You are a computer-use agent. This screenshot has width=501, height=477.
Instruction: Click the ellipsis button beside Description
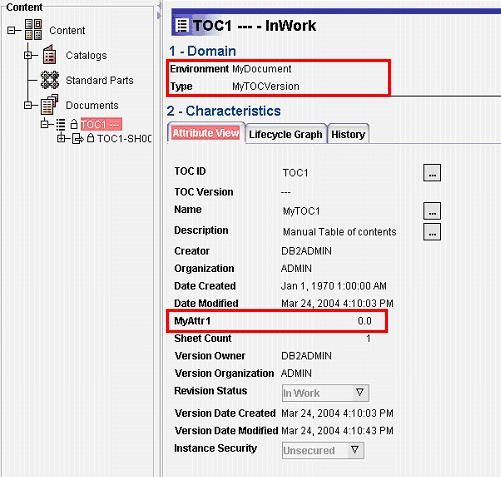click(x=432, y=232)
